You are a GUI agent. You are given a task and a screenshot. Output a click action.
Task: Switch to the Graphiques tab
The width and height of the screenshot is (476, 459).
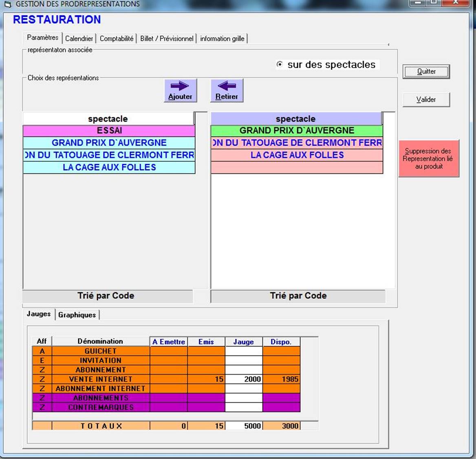77,315
